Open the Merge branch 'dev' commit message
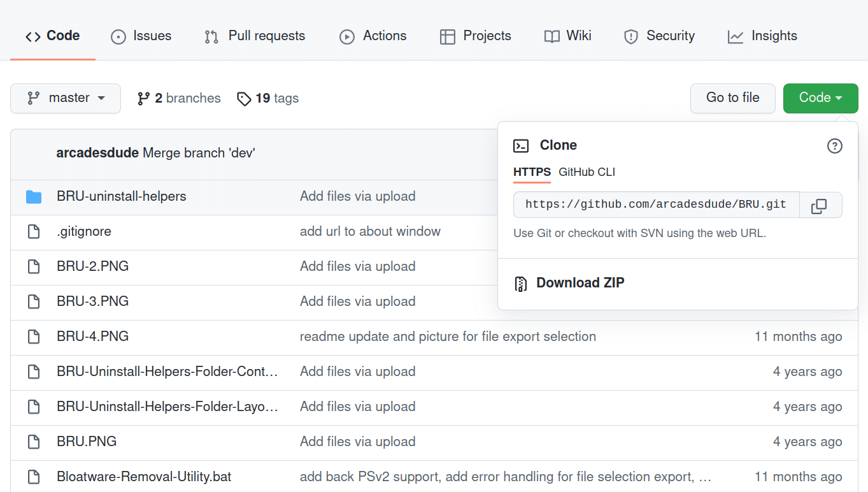Viewport: 868px width, 492px height. point(199,153)
